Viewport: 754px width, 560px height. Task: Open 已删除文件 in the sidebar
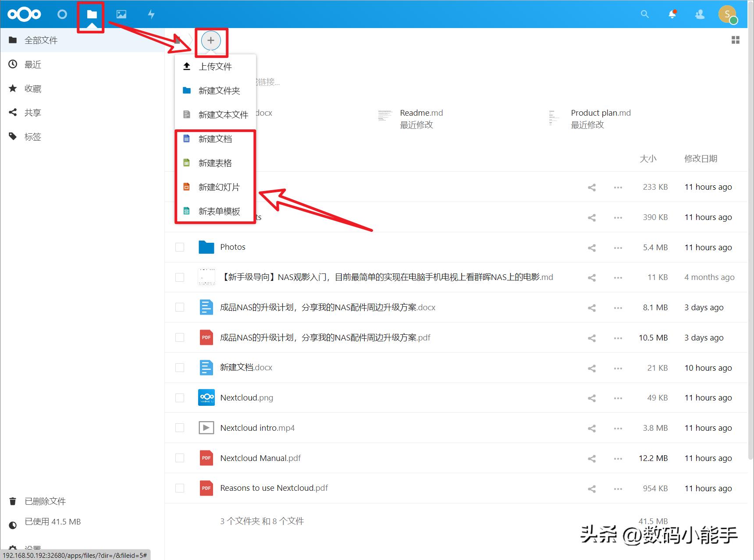45,501
